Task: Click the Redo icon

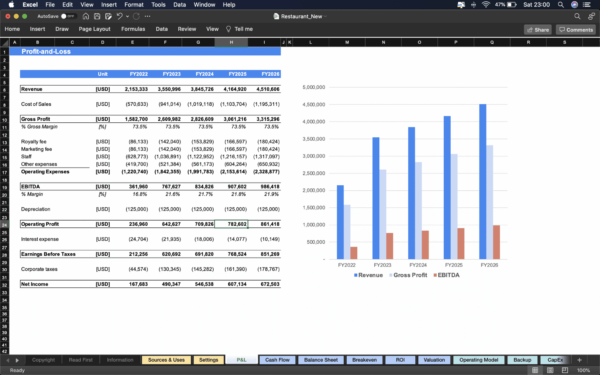Action: [x=136, y=16]
